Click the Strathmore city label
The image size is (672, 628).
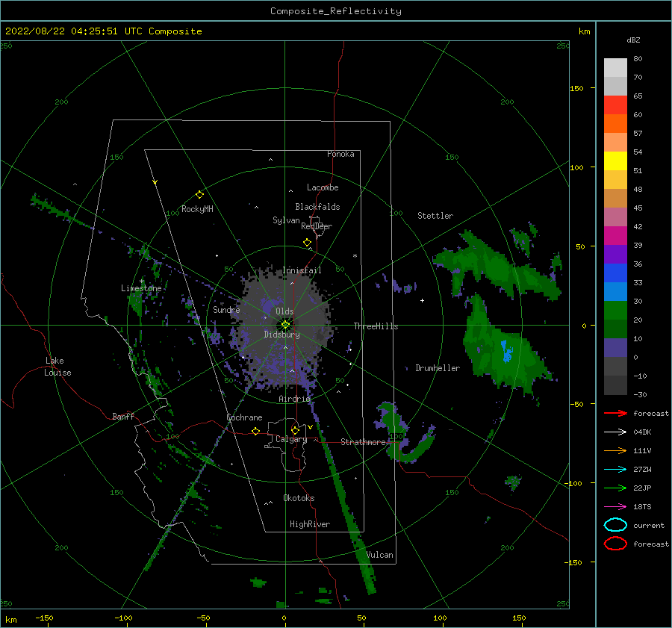pyautogui.click(x=363, y=442)
